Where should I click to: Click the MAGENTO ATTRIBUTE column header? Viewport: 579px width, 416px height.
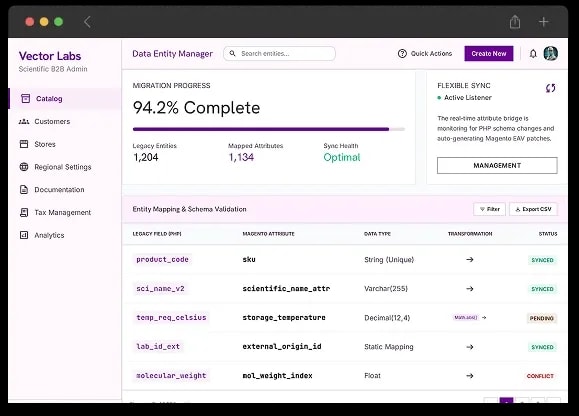268,234
